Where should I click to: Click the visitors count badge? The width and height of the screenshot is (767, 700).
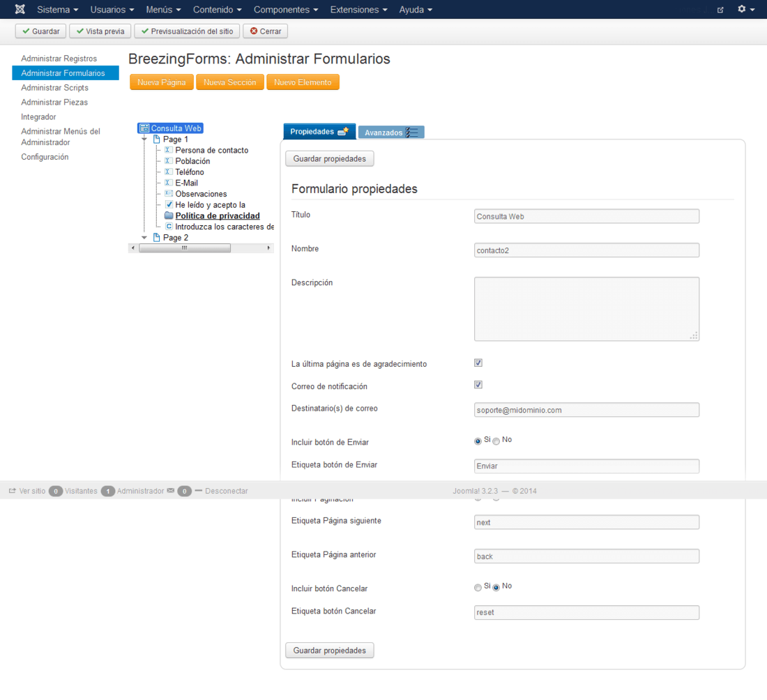click(x=56, y=491)
